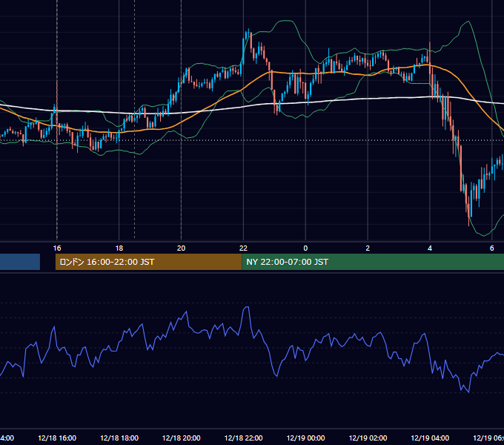The width and height of the screenshot is (504, 445).
Task: Click the 4 hour axis label
Action: point(430,248)
